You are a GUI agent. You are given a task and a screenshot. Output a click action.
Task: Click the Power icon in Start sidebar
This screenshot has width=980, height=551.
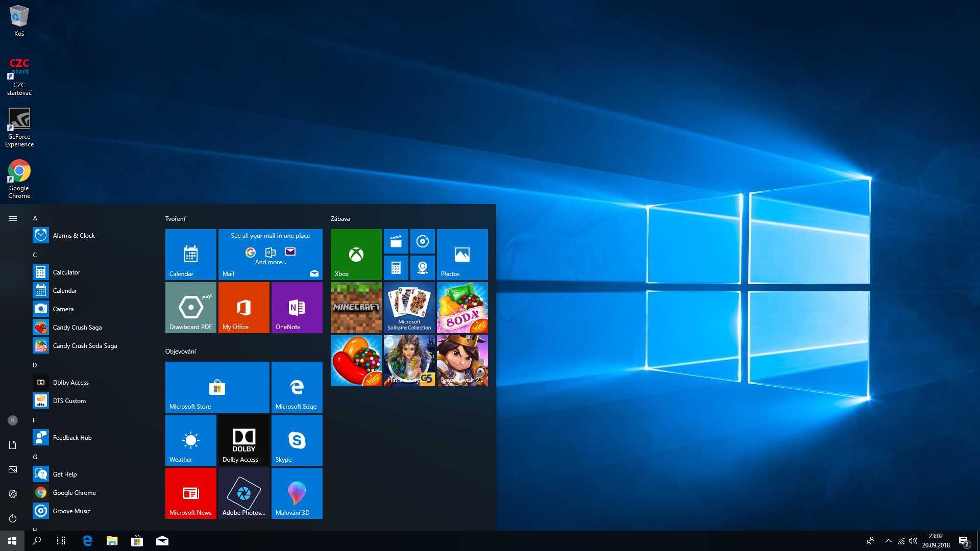point(13,518)
